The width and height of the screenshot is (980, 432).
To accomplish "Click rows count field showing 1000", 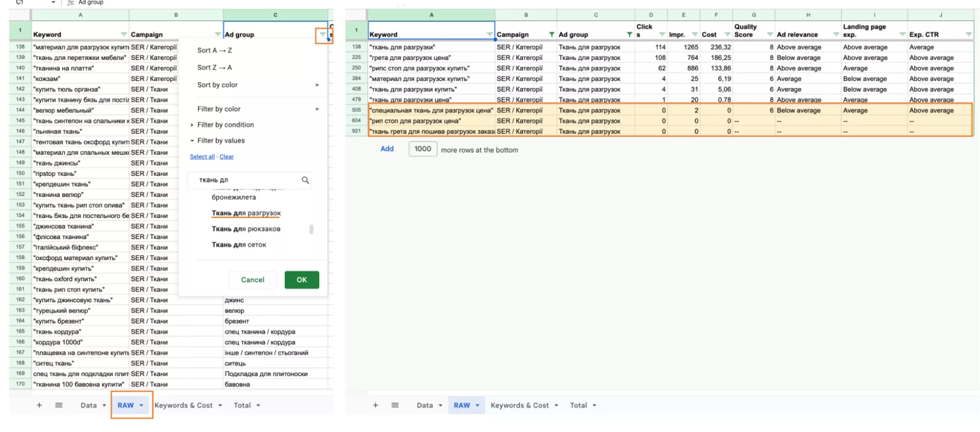I will (423, 149).
